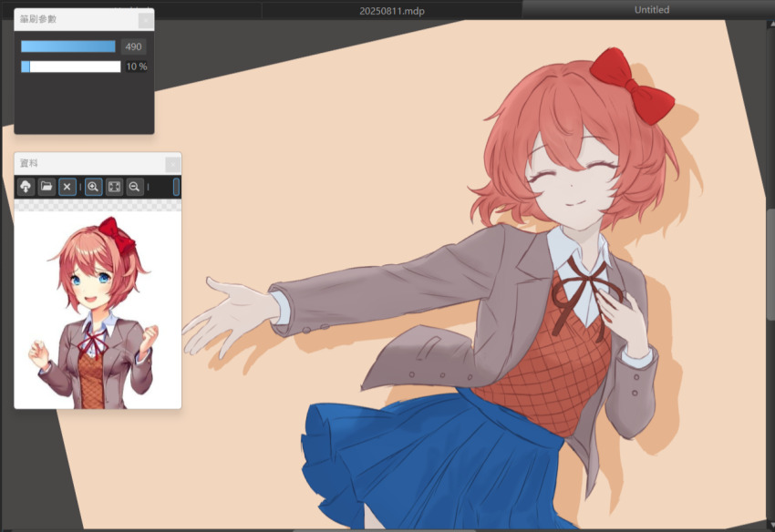This screenshot has height=532, width=775.
Task: Click the brush size value 490
Action: 131,46
